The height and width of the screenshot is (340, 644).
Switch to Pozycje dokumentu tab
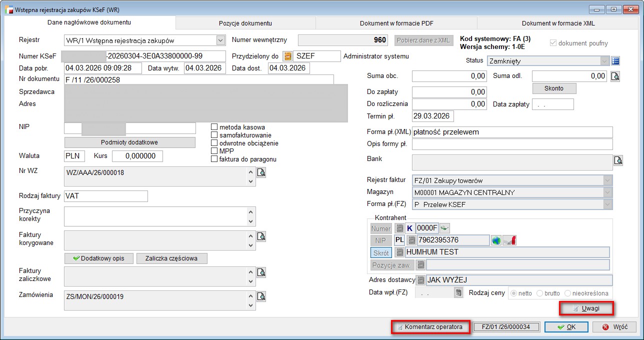245,23
